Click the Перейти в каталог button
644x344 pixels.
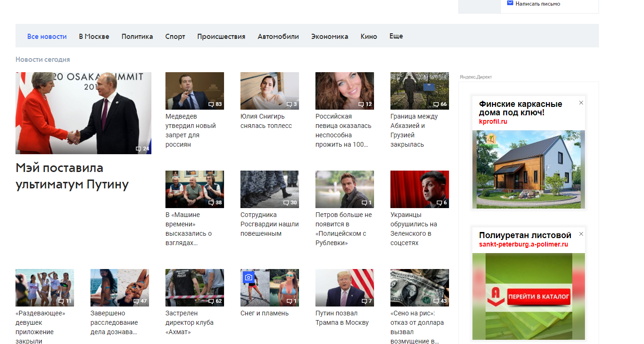tap(540, 297)
